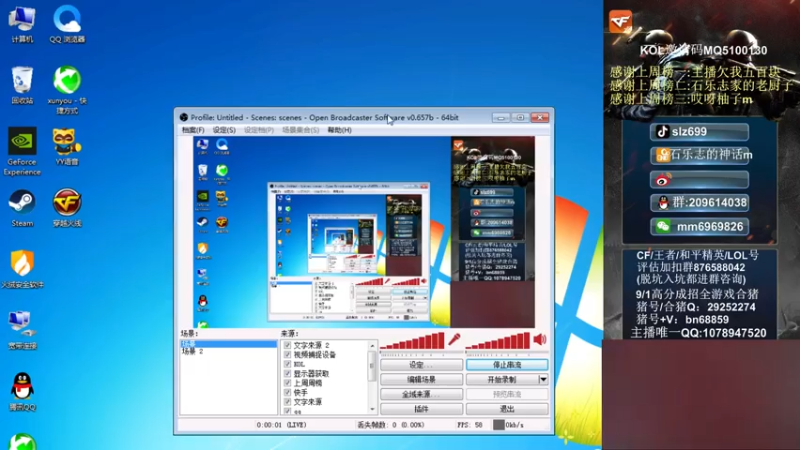This screenshot has height=450, width=800.
Task: Open 全域来源... global sources button
Action: pyautogui.click(x=421, y=394)
